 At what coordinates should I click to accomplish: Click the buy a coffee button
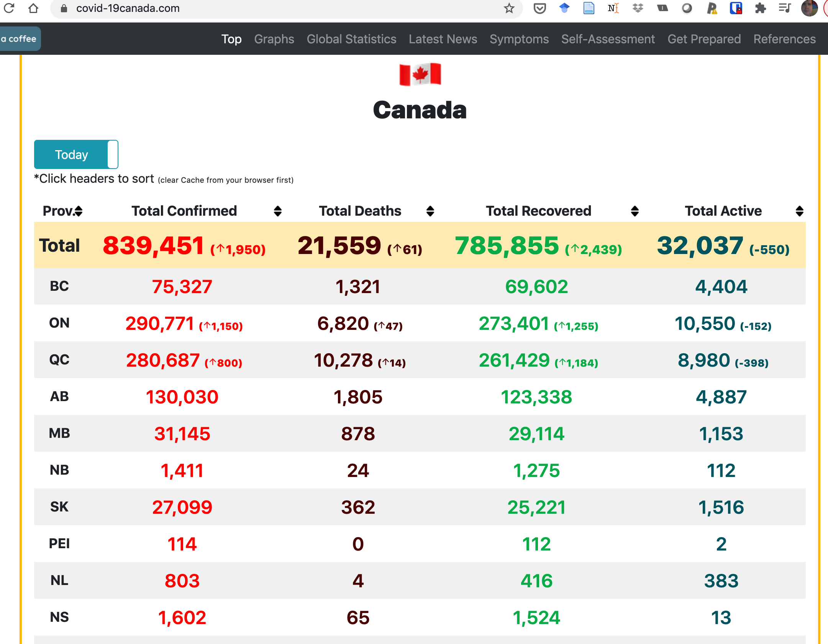pyautogui.click(x=19, y=39)
